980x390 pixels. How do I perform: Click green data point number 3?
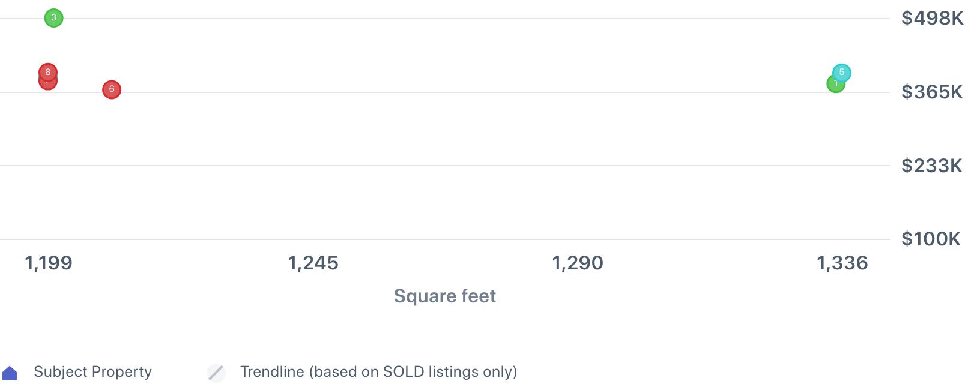(53, 18)
